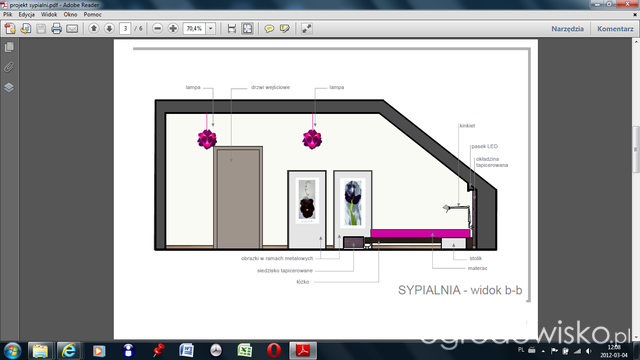Add a sticky note comment

pos(269,29)
